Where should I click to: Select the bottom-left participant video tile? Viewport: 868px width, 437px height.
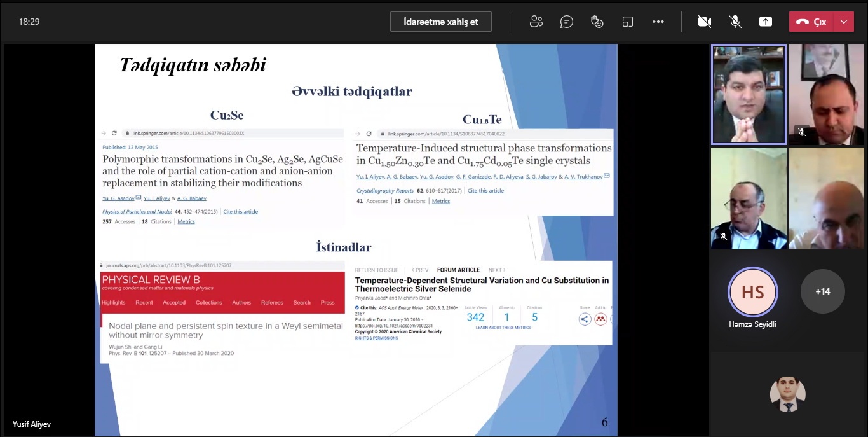tap(749, 198)
